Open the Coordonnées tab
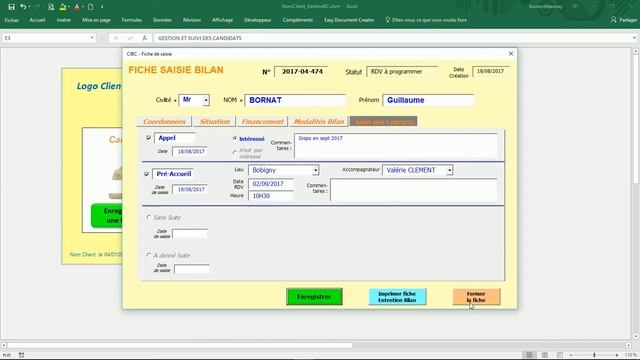 (164, 121)
